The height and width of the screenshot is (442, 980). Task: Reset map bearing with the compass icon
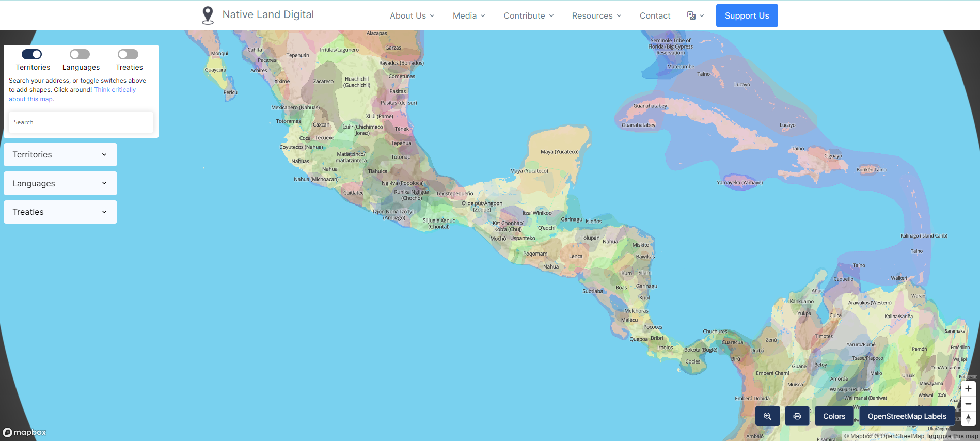[x=968, y=419]
